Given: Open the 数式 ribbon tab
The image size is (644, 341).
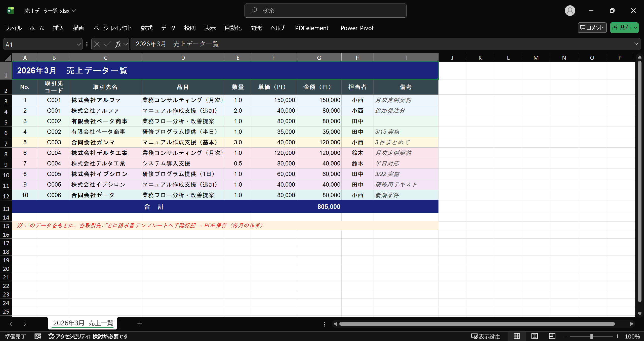Looking at the screenshot, I should pyautogui.click(x=147, y=28).
